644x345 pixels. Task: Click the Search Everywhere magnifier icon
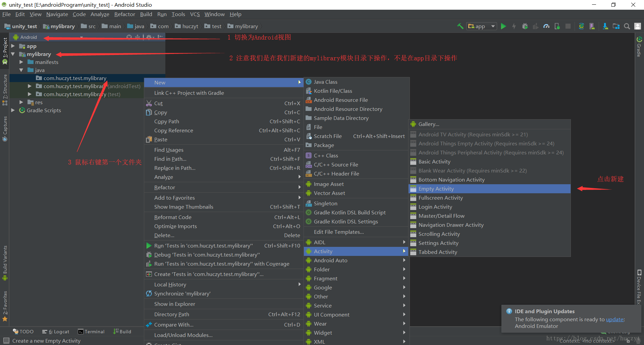click(627, 26)
